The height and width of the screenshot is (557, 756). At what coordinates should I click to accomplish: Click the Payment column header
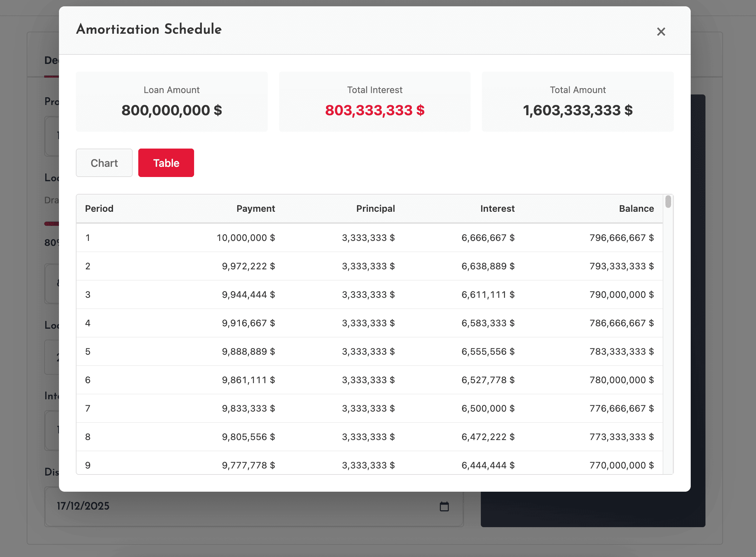click(x=256, y=209)
